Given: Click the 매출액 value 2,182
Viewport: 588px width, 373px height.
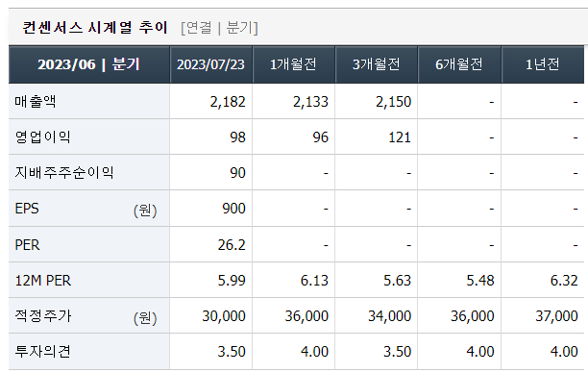Looking at the screenshot, I should pos(228,102).
